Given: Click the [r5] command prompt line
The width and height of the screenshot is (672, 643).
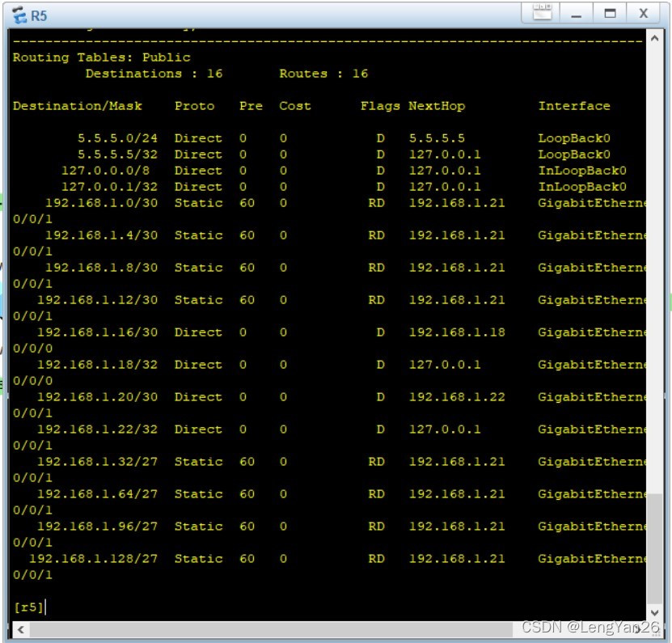Looking at the screenshot, I should (x=29, y=607).
